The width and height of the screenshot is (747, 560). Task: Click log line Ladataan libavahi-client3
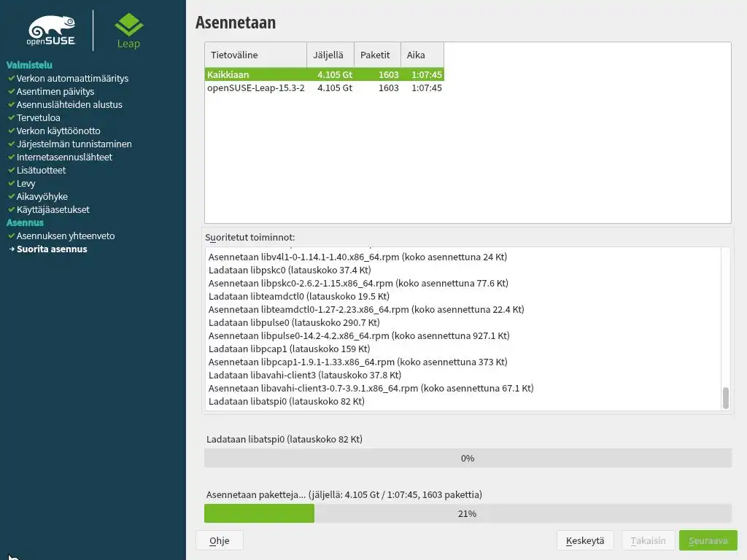click(x=305, y=375)
